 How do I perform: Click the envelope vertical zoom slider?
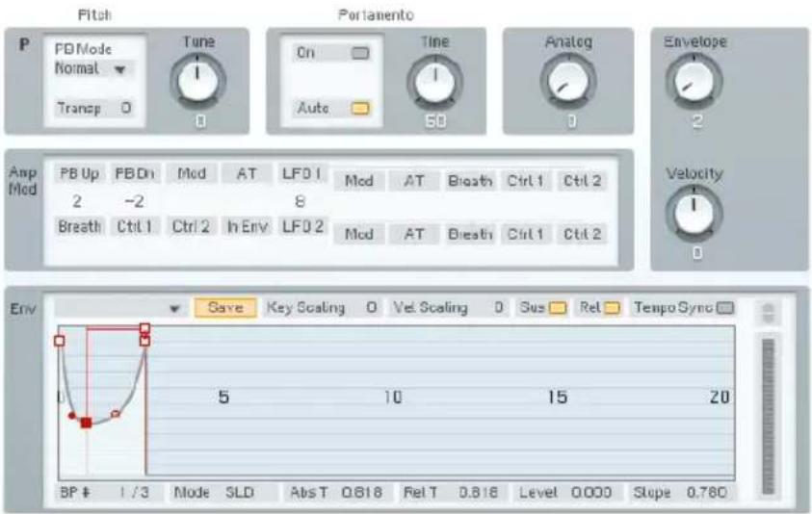[x=769, y=417]
